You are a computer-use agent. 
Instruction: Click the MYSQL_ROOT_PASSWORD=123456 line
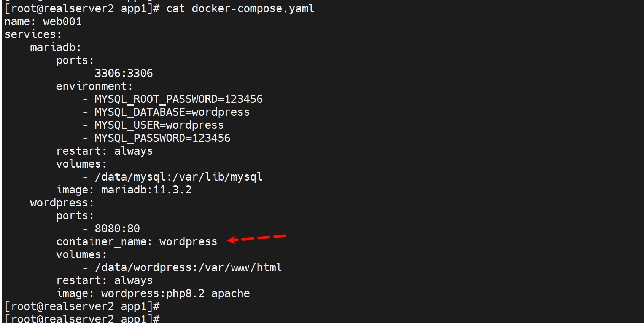tap(178, 99)
